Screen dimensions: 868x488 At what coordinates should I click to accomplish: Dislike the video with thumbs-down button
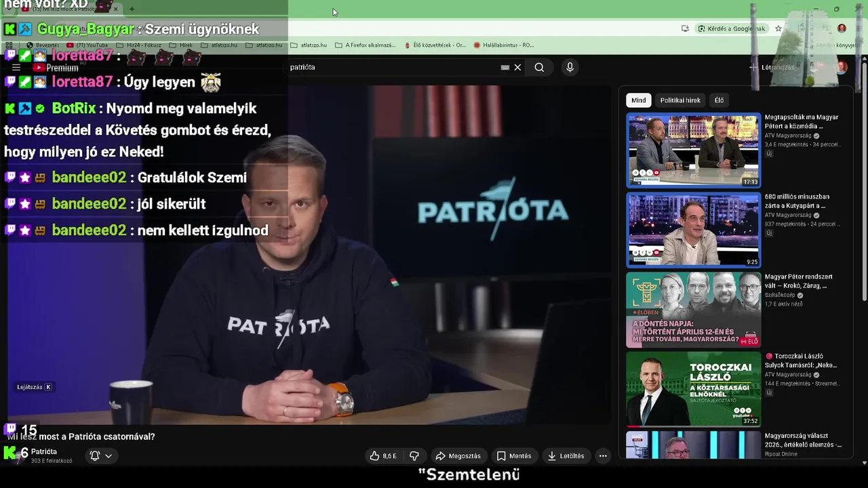(x=414, y=456)
